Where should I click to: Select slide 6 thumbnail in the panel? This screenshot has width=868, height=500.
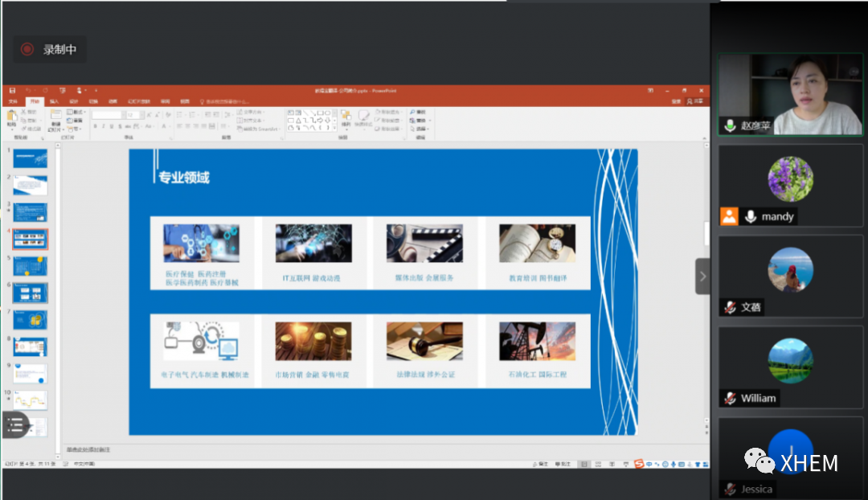pyautogui.click(x=31, y=293)
